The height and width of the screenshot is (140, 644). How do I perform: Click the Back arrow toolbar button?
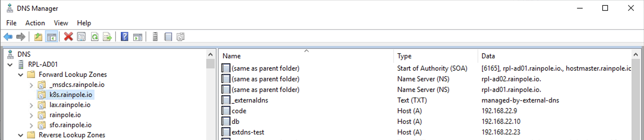click(x=8, y=37)
